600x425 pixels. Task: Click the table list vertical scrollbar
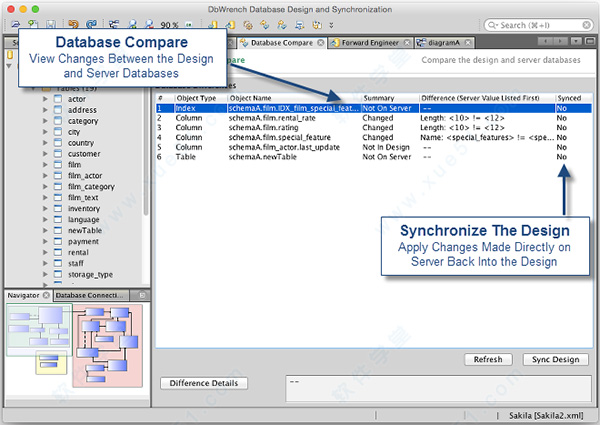coord(146,153)
